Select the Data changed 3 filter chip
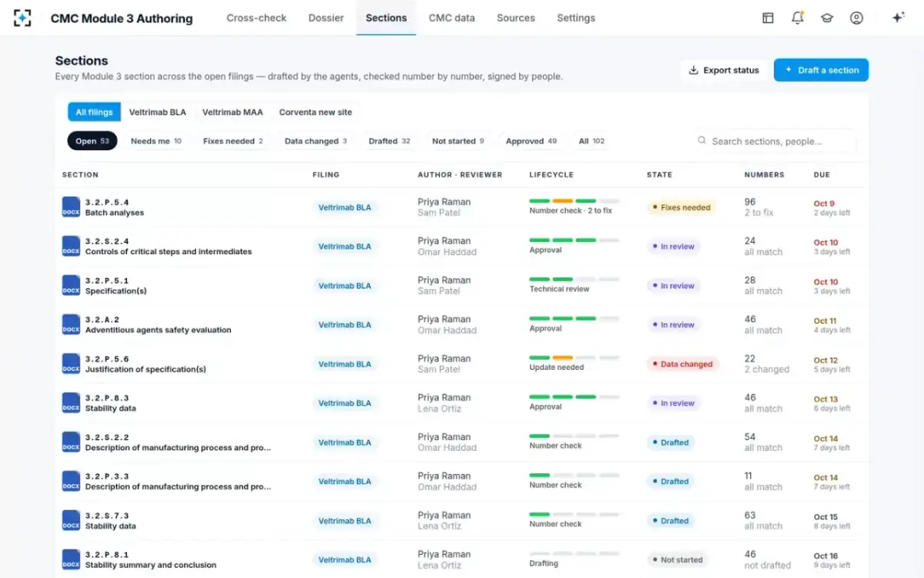This screenshot has width=924, height=578. tap(316, 141)
